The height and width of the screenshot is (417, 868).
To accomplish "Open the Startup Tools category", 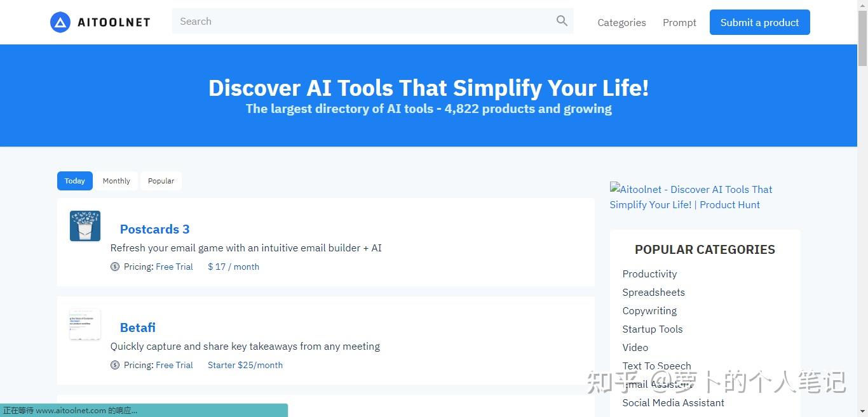I will click(x=653, y=329).
